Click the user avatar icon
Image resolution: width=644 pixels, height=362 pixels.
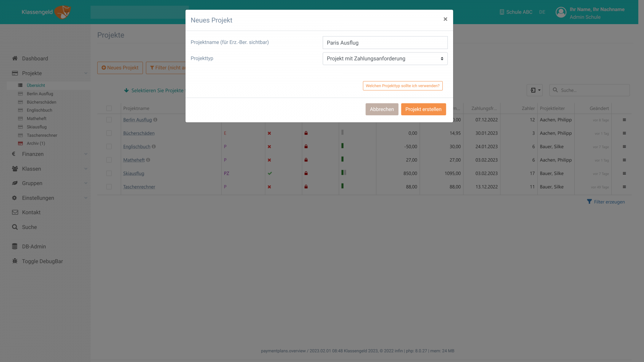pyautogui.click(x=561, y=13)
